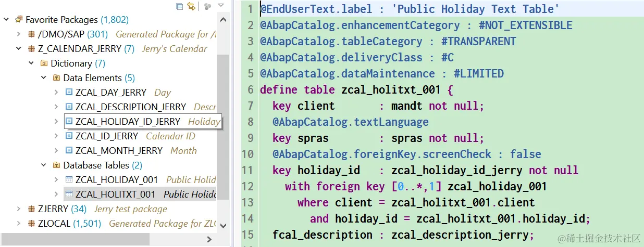
Task: Click the Collapse All toolbar icon
Action: [180, 6]
